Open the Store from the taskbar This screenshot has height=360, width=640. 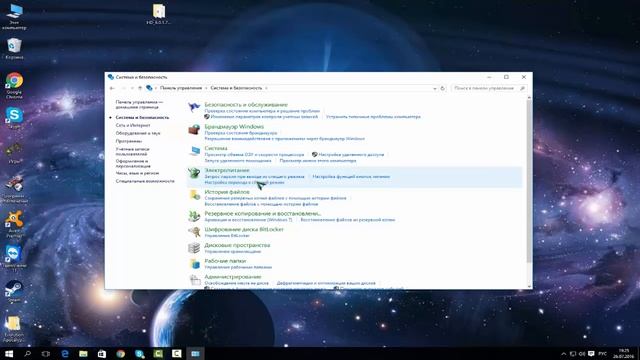point(102,353)
